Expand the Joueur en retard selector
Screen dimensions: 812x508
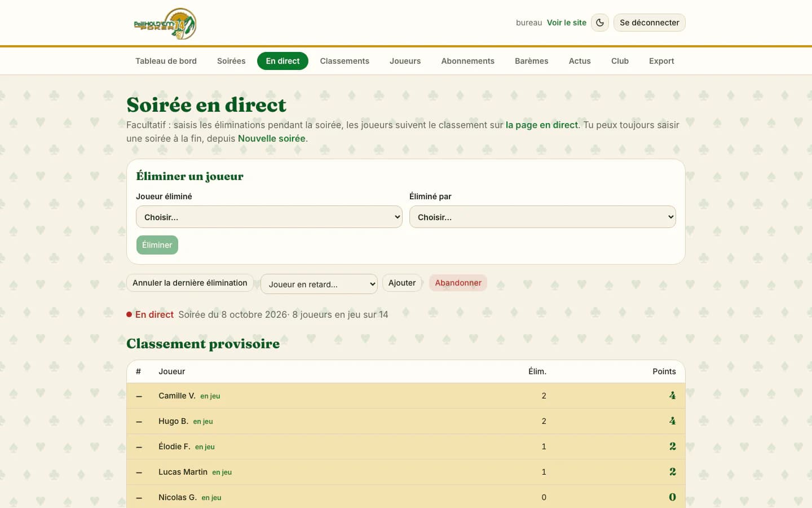click(x=319, y=284)
